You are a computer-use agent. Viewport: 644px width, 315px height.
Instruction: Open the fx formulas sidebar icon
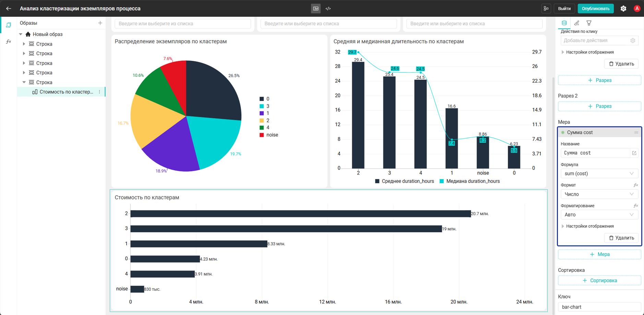pyautogui.click(x=9, y=42)
